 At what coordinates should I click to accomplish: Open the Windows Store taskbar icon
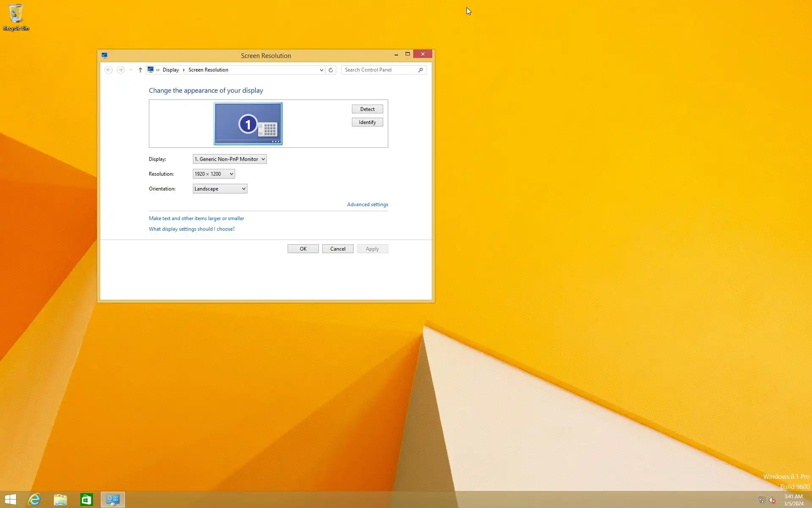(x=86, y=500)
